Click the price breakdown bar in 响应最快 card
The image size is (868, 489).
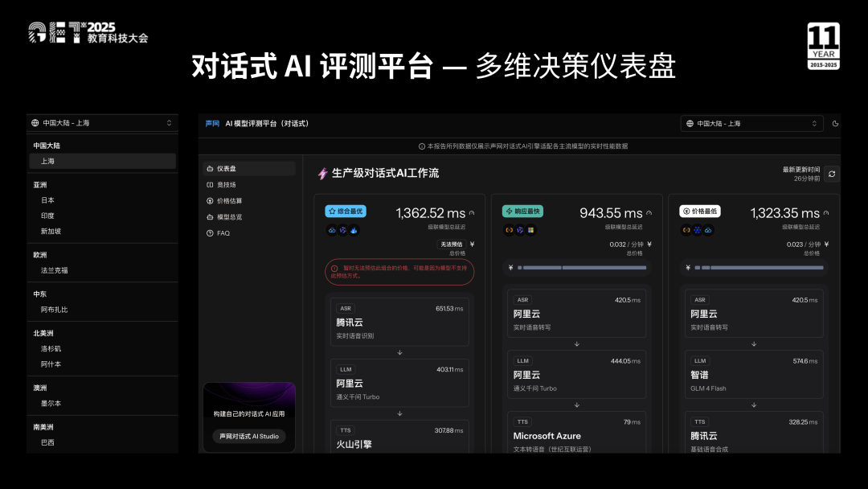582,268
